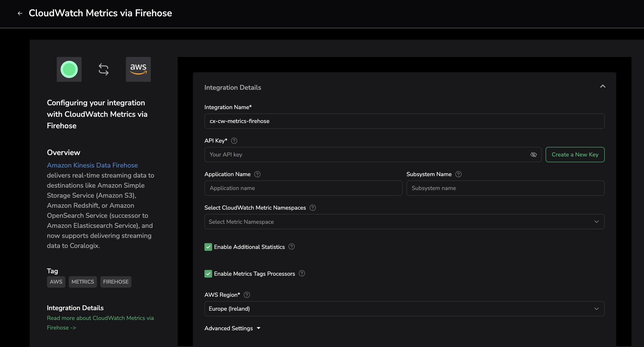
Task: Toggle API key visibility eye icon
Action: coord(533,154)
